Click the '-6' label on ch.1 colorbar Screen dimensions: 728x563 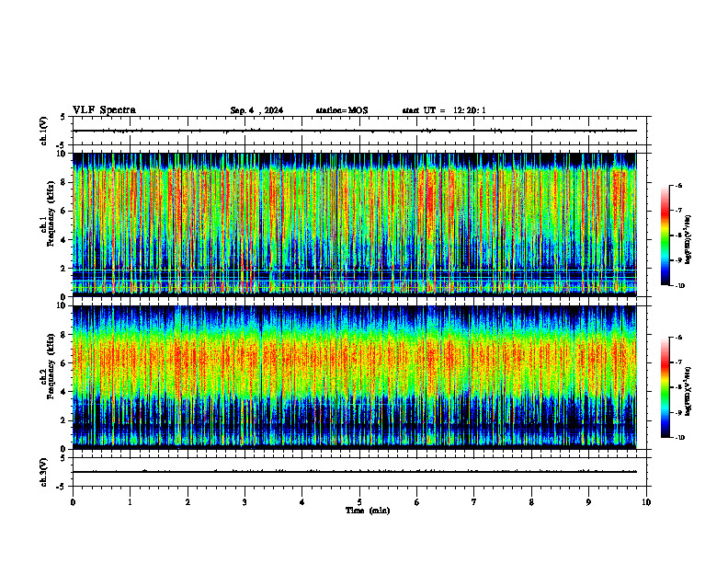click(x=678, y=185)
